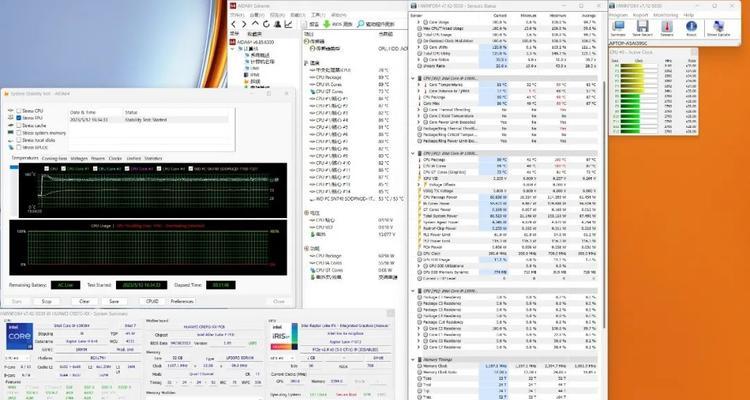Collapse the Memory Timings sensor group
The image size is (750, 400).
(413, 359)
